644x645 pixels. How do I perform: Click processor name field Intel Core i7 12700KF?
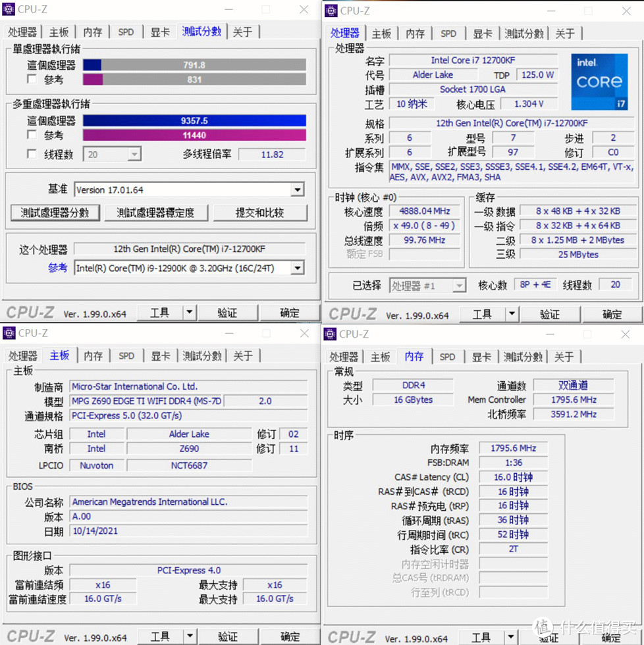point(473,60)
